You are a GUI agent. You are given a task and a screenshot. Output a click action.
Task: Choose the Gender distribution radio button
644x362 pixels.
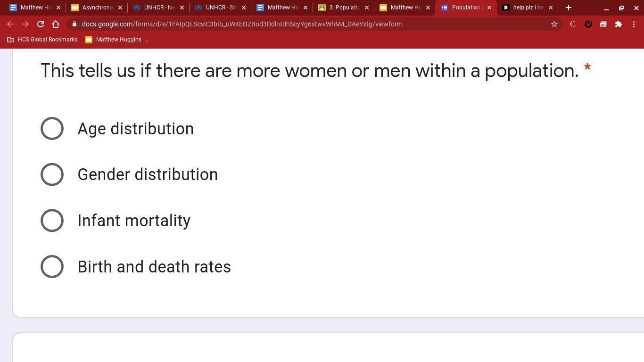[52, 174]
